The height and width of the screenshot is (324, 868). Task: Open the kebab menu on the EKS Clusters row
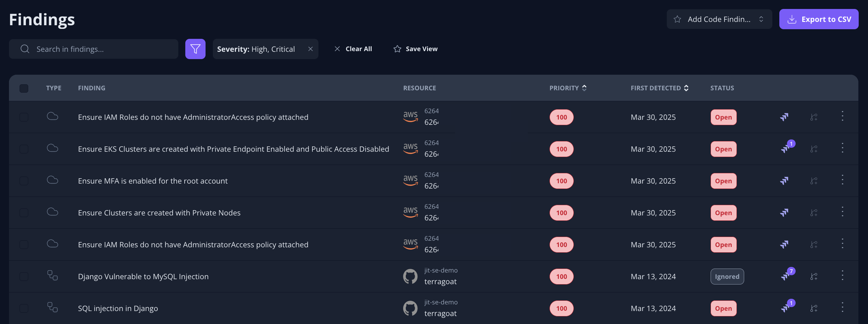coord(842,148)
